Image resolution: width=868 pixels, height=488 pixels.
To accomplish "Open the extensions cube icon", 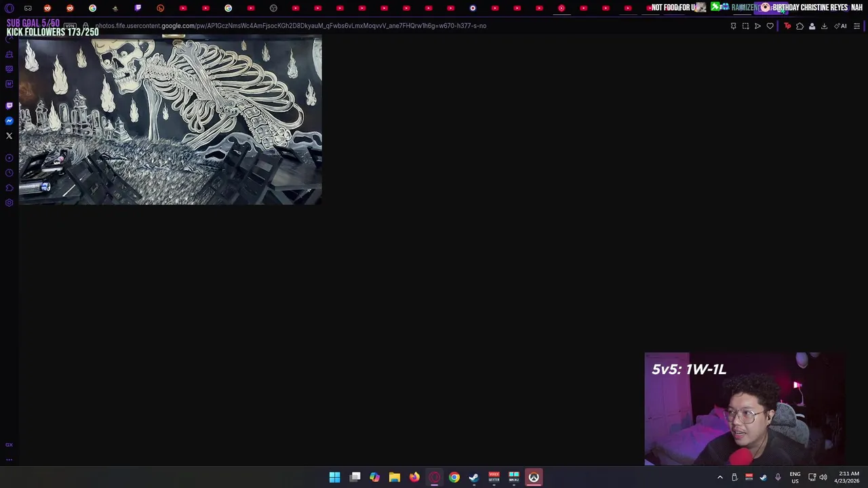I will pyautogui.click(x=800, y=26).
